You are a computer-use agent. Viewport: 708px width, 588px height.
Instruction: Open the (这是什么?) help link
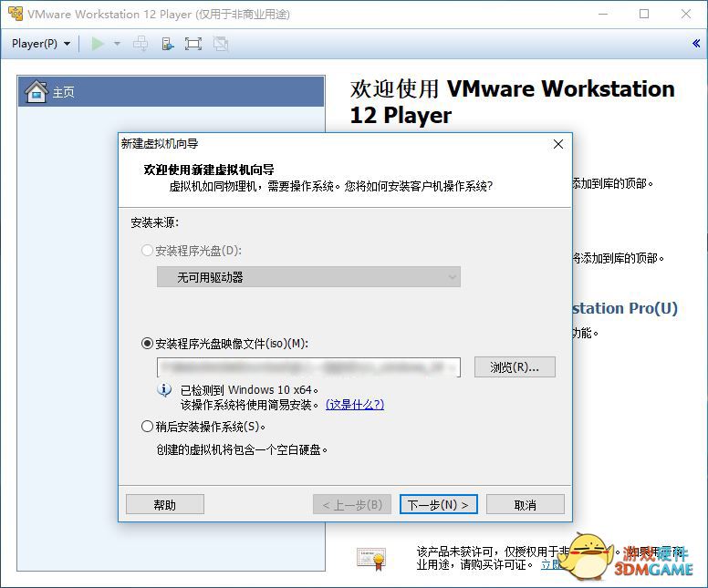coord(355,405)
